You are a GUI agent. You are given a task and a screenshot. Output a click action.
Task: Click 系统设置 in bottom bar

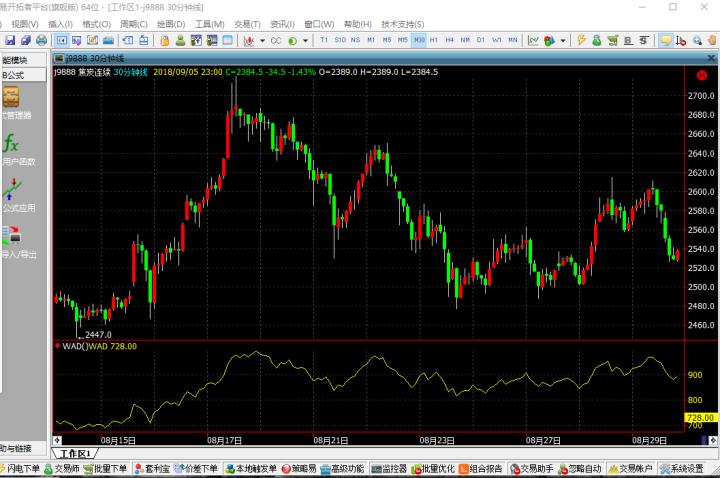686,468
